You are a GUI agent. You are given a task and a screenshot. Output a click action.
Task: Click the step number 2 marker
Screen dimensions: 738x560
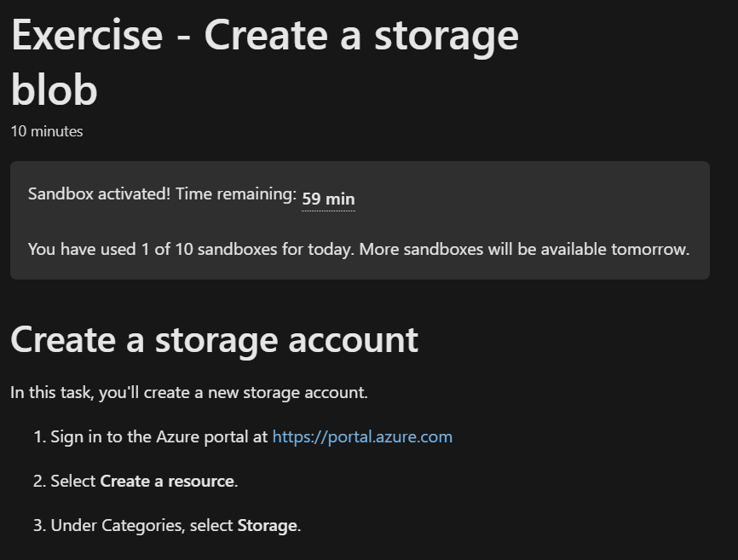(x=38, y=482)
